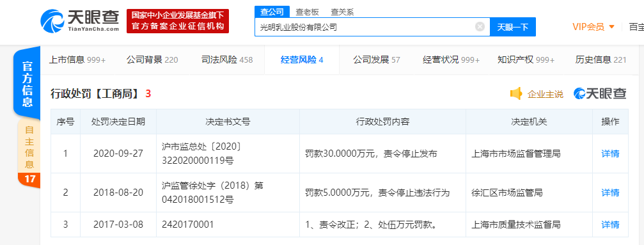This screenshot has height=245, width=644.
Task: Click the 行政处罚内容 column header
Action: pyautogui.click(x=382, y=122)
